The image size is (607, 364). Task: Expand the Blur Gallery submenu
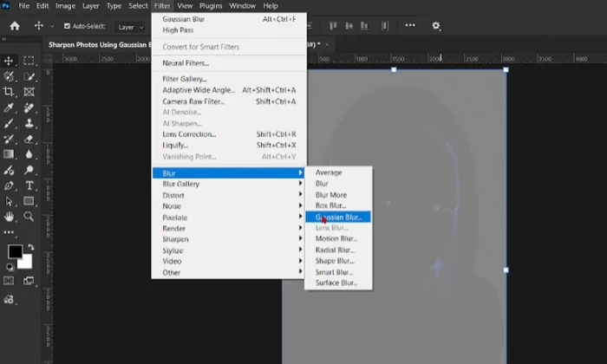[227, 184]
